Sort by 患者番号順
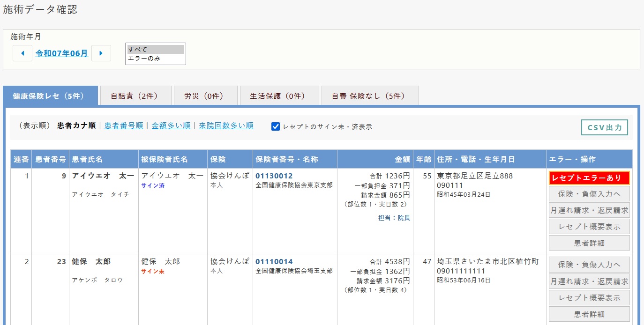The width and height of the screenshot is (644, 325). coord(124,126)
